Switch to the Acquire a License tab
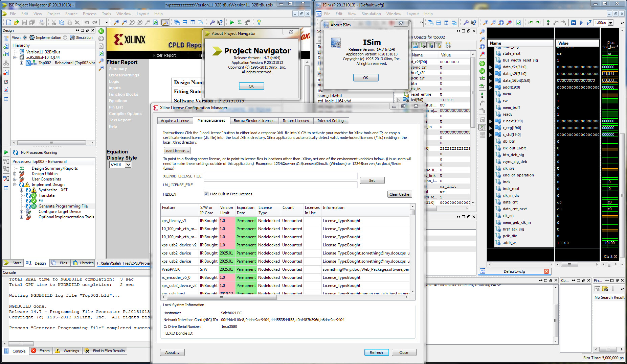Image resolution: width=627 pixels, height=364 pixels. coord(175,121)
